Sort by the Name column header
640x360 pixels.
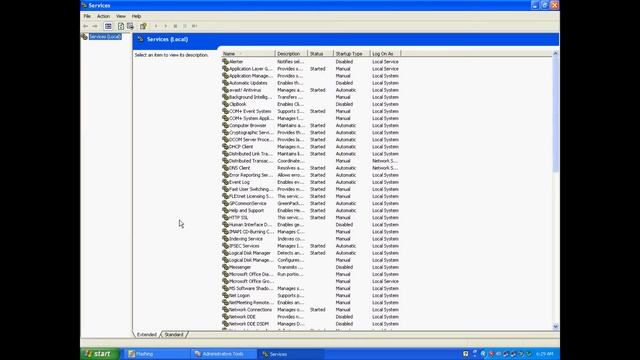click(x=248, y=53)
